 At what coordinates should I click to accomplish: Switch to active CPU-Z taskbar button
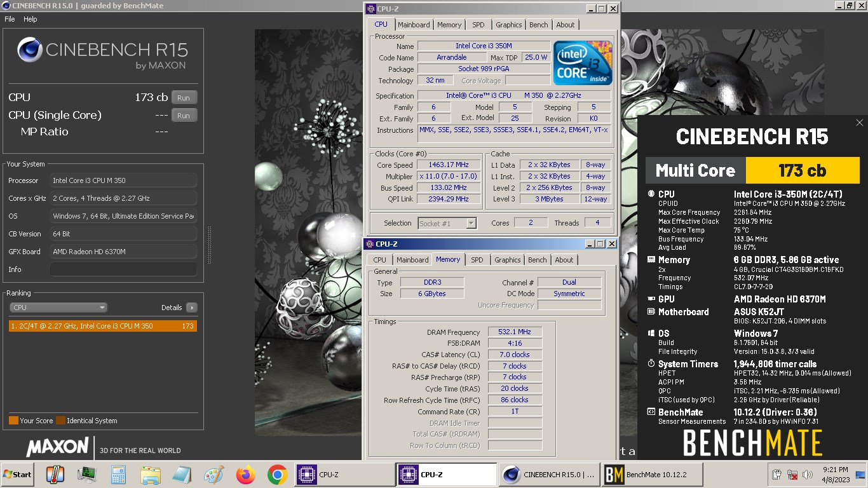click(x=447, y=474)
